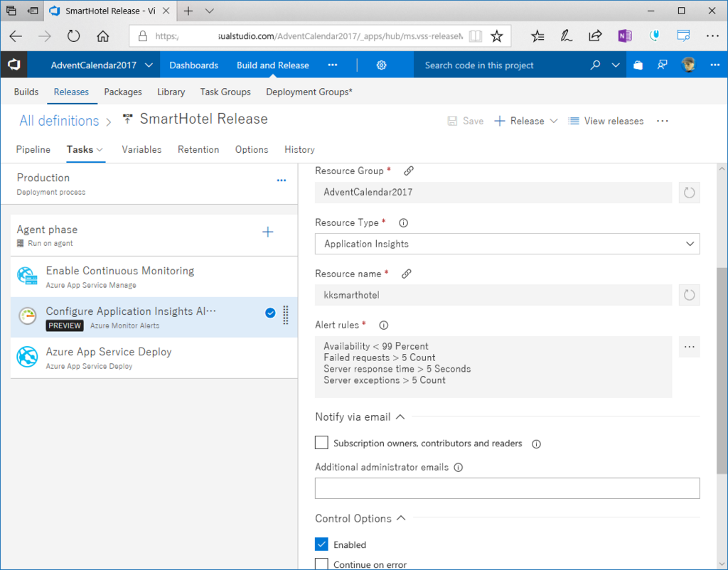
Task: Click the Save button
Action: 465,121
